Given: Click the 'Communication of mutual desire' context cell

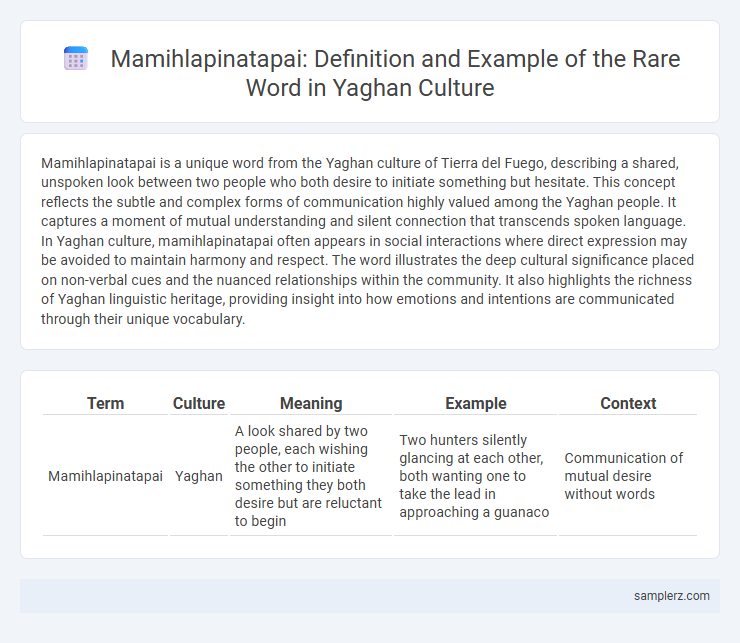Looking at the screenshot, I should tap(628, 476).
